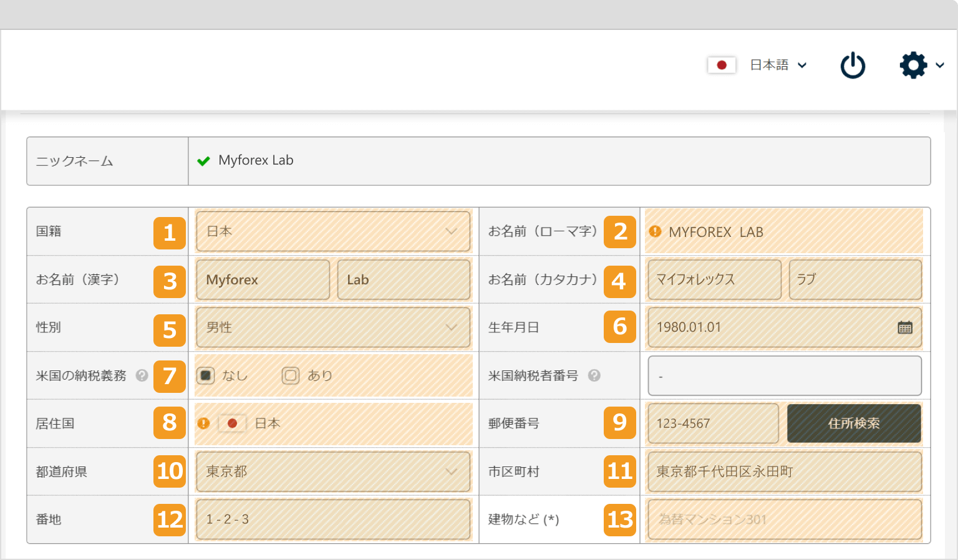Viewport: 958px width, 560px height.
Task: Select なし for US tax obligation
Action: tap(206, 375)
